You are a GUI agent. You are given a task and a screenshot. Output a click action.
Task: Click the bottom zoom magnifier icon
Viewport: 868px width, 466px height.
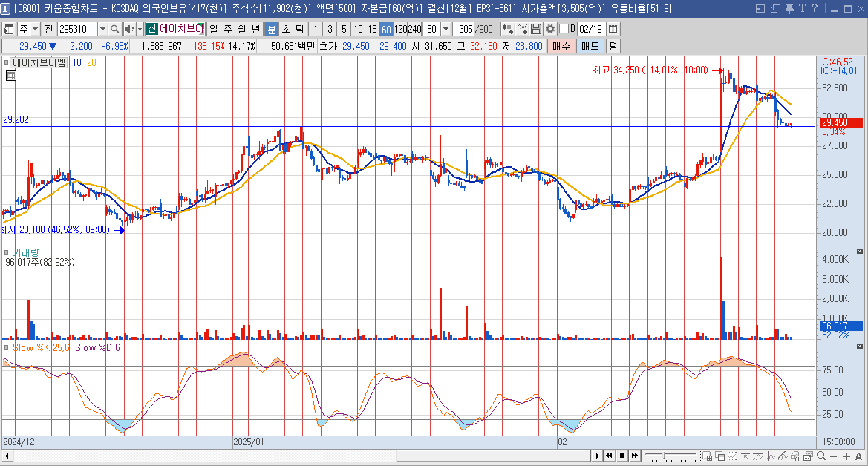(821, 456)
